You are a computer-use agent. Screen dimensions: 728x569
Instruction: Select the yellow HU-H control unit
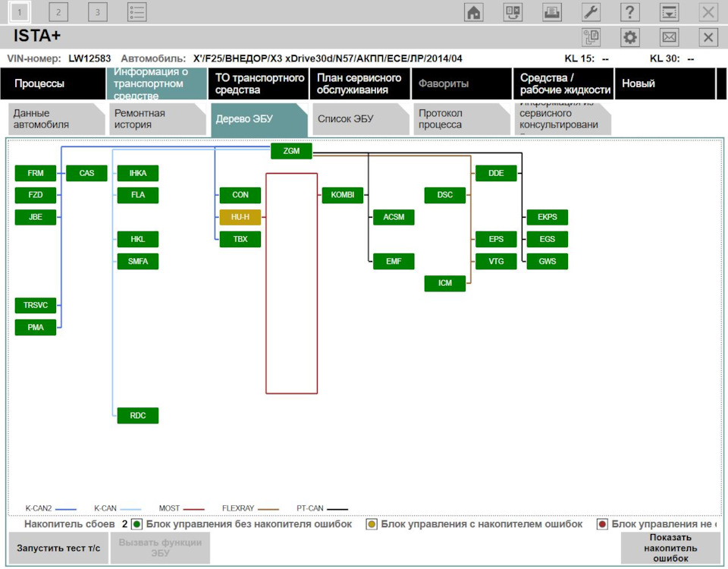[240, 217]
